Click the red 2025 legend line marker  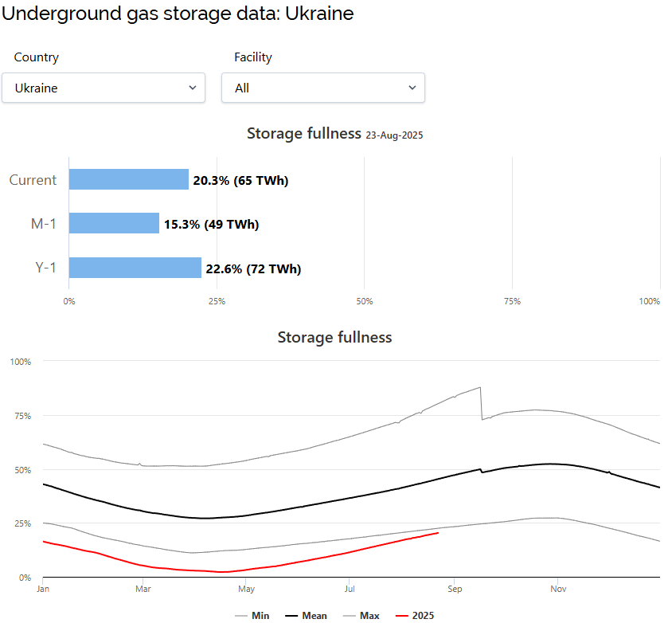point(402,615)
